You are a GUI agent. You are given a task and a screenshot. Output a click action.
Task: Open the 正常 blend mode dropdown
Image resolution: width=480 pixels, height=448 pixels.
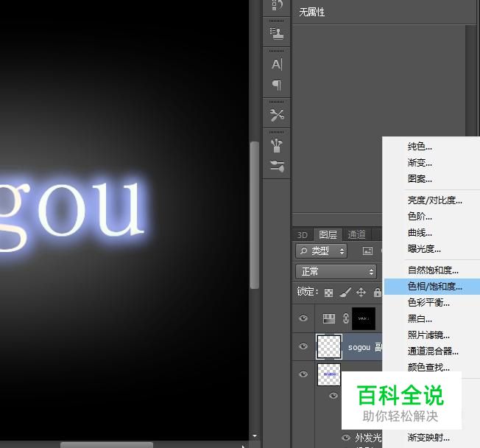click(x=336, y=271)
